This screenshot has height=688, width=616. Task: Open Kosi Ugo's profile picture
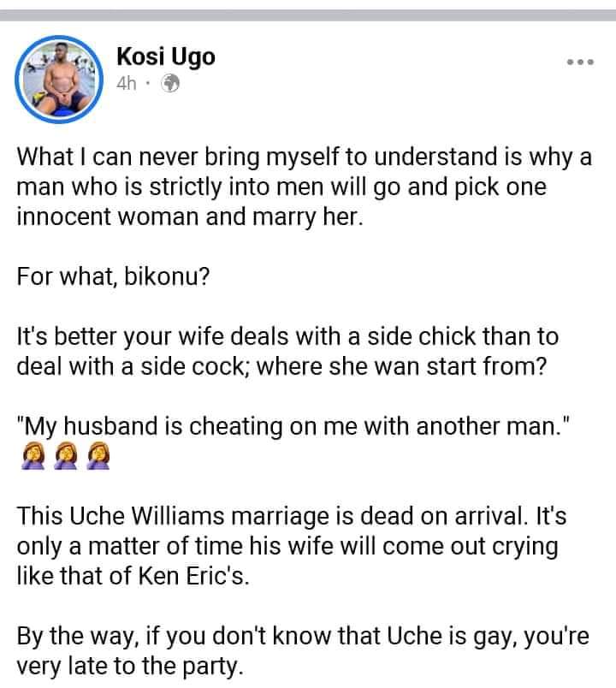point(59,80)
